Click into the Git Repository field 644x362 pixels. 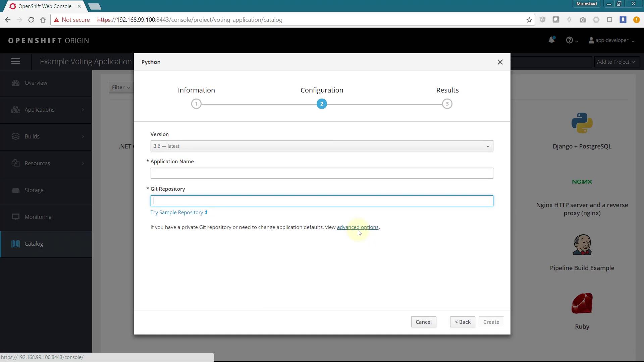pos(322,201)
